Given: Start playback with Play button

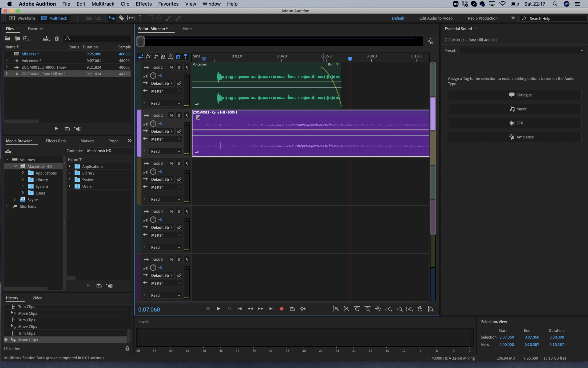Looking at the screenshot, I should tap(218, 309).
